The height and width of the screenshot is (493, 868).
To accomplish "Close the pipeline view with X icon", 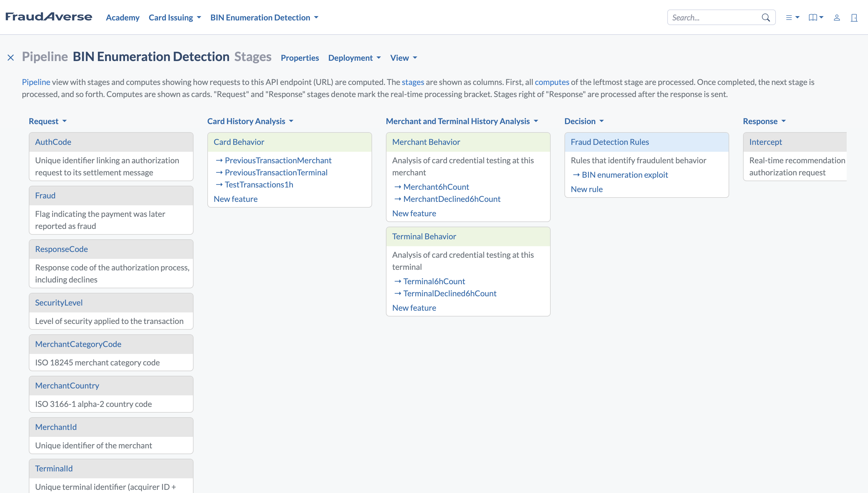I will (10, 58).
